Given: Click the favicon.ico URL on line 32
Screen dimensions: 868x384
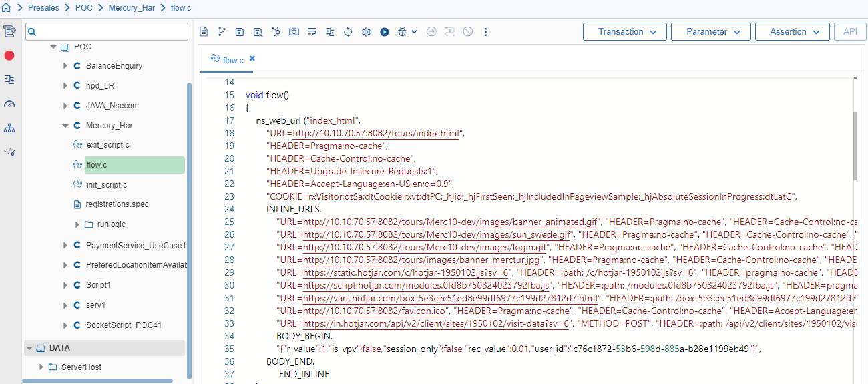Looking at the screenshot, I should (x=375, y=311).
